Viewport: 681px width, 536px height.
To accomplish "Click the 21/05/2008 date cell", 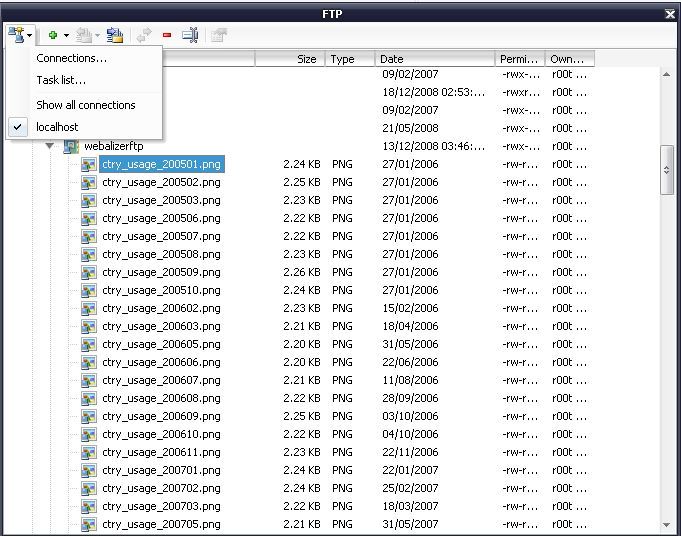I will tap(410, 129).
